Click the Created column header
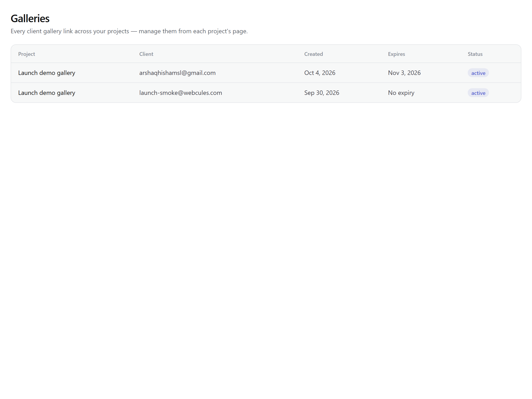Image resolution: width=532 pixels, height=399 pixels. (313, 54)
